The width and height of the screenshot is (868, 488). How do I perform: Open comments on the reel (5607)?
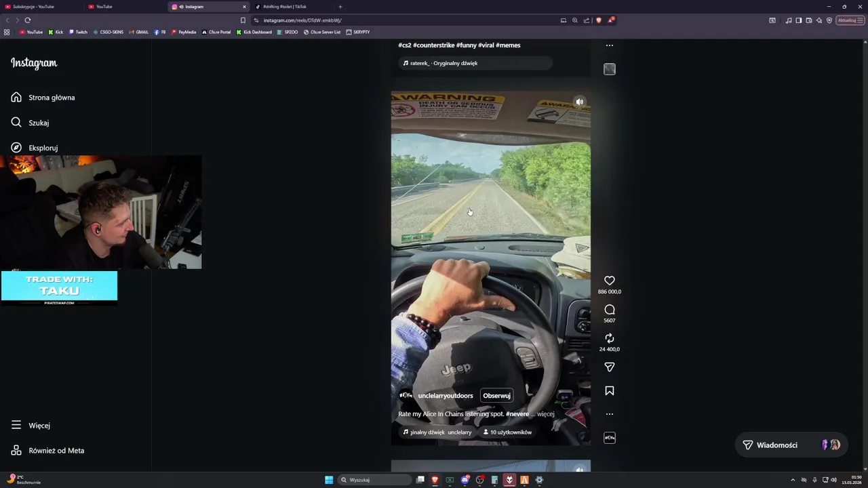click(x=609, y=310)
